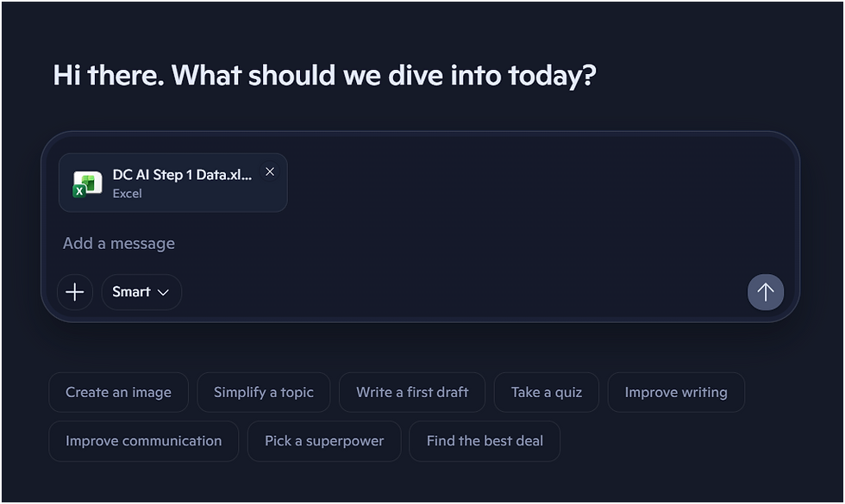Click the plus icon to add attachments

tap(75, 292)
